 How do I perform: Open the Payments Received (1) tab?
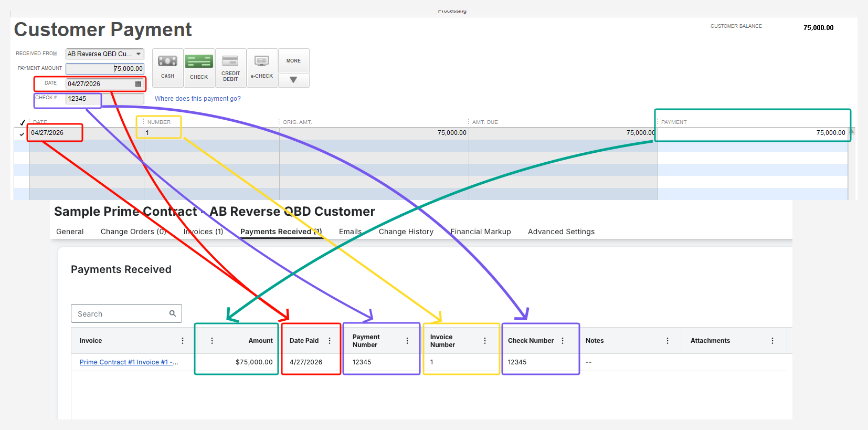(281, 232)
